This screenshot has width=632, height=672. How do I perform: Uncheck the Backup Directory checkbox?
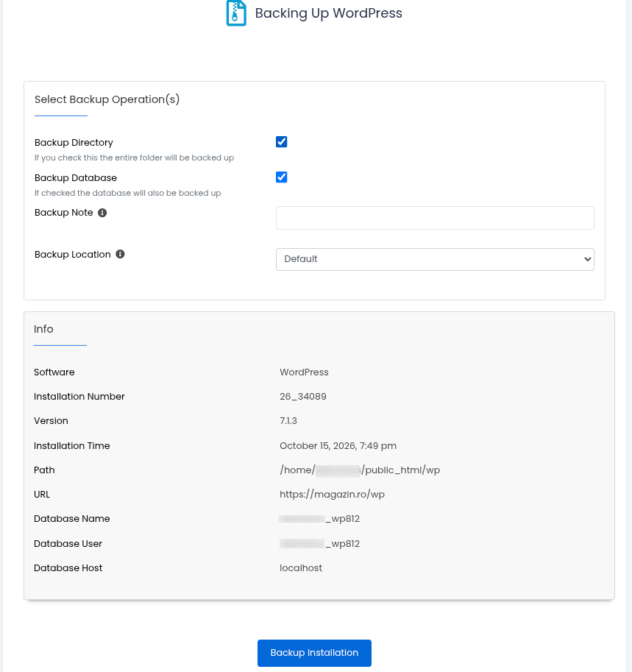point(282,142)
